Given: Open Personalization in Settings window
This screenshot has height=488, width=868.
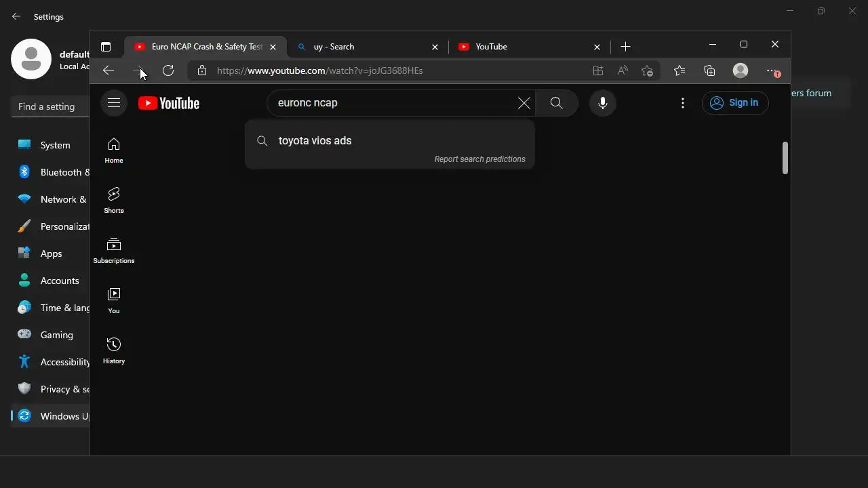Looking at the screenshot, I should 50,226.
